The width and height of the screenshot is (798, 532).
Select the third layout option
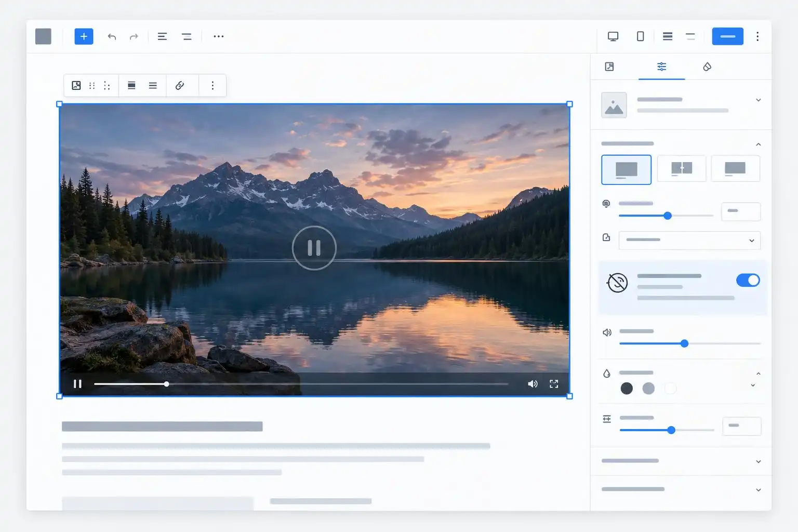pyautogui.click(x=735, y=168)
